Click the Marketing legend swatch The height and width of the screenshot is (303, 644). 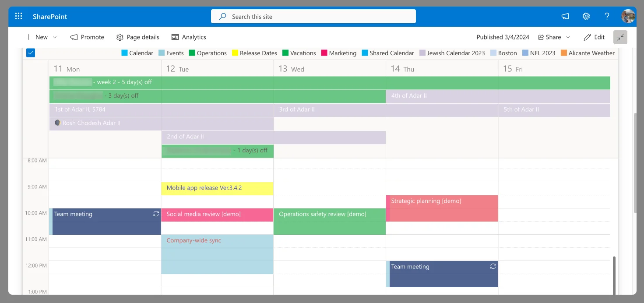click(324, 53)
